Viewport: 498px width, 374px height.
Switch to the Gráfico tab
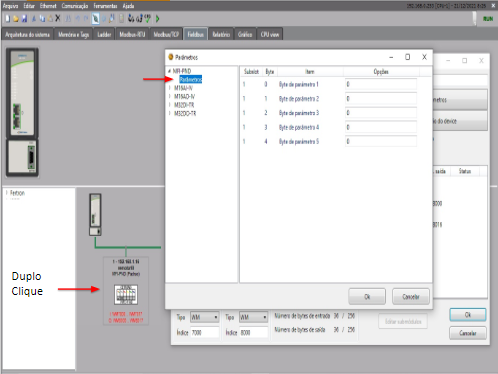[245, 34]
